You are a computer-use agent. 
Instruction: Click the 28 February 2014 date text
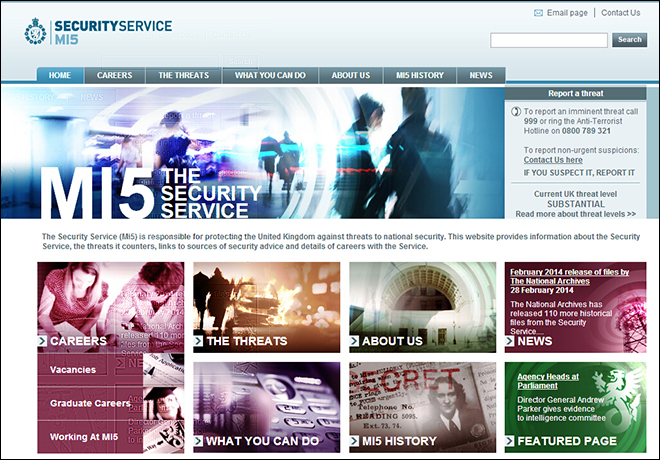(542, 290)
